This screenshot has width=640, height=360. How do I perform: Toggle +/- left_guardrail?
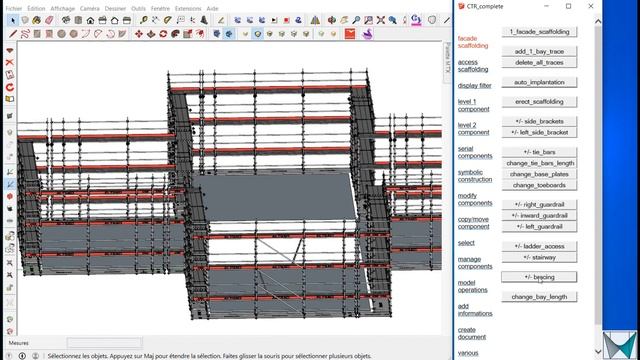click(x=539, y=227)
